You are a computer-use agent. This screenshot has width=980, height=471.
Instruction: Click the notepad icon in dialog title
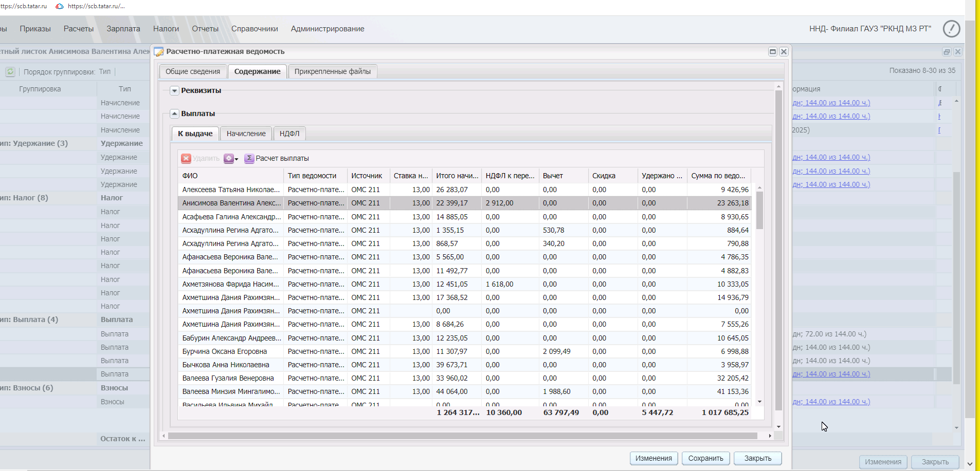[x=159, y=52]
